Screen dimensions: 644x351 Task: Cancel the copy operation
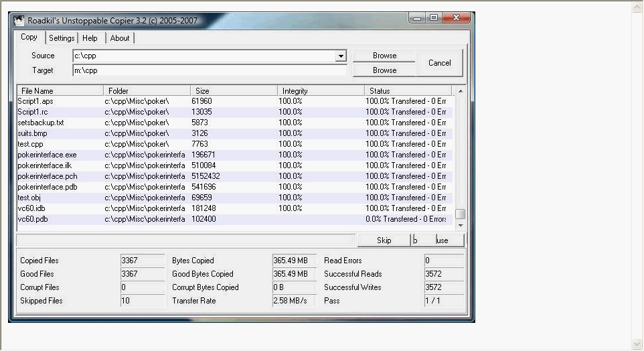click(x=439, y=63)
